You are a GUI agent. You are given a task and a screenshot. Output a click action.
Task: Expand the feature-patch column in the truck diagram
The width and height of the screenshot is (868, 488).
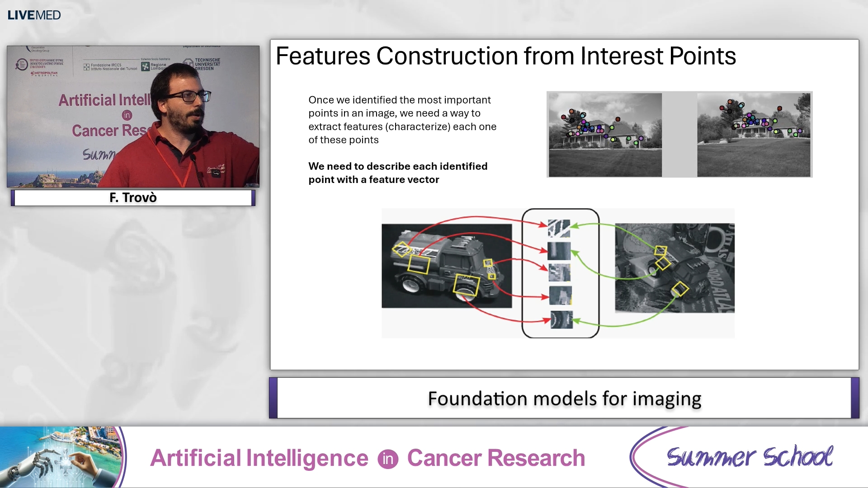560,272
